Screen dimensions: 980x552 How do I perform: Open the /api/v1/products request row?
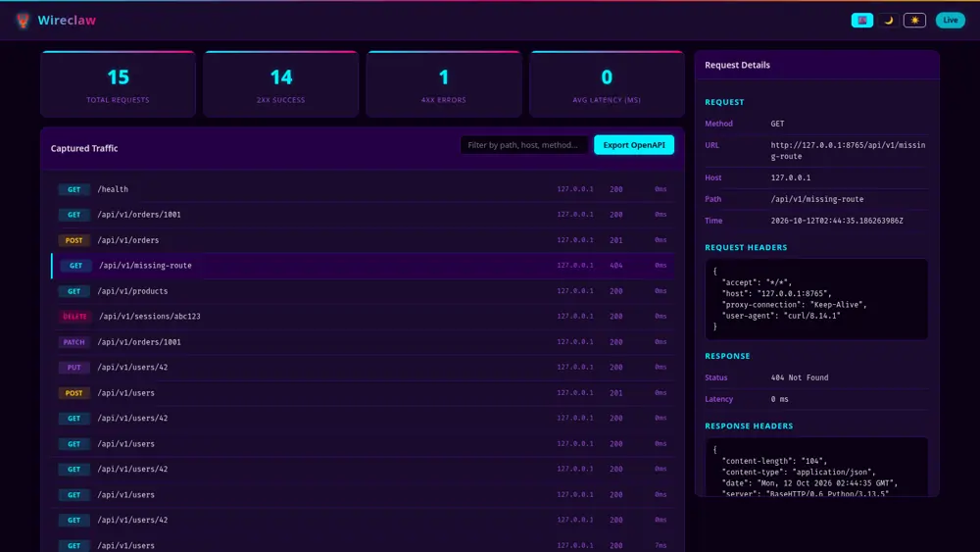[x=363, y=291]
